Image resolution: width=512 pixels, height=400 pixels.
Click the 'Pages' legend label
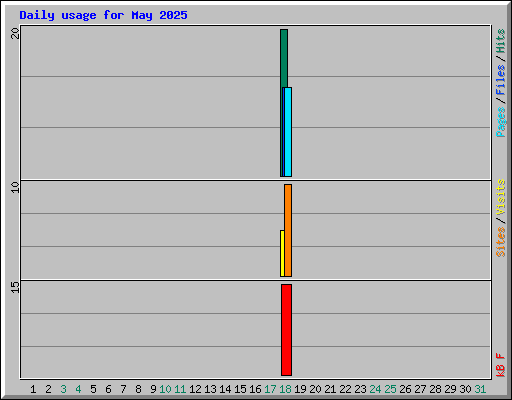point(501,122)
